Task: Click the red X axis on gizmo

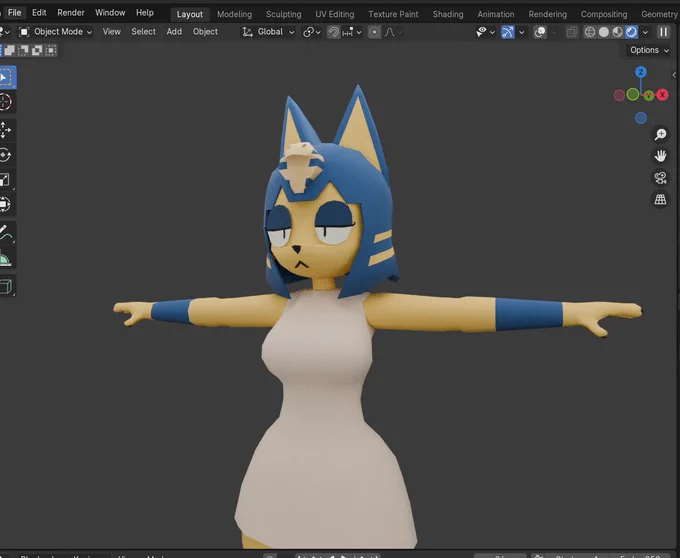Action: [x=662, y=95]
